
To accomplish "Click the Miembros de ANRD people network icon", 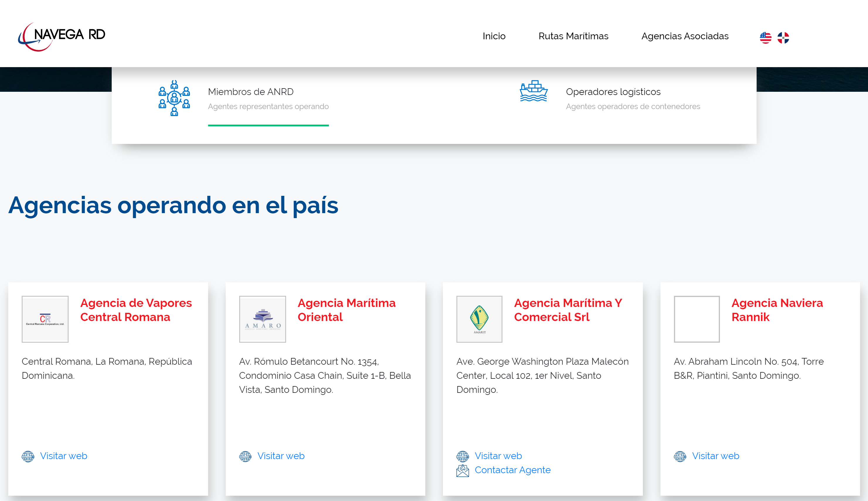I will (174, 98).
